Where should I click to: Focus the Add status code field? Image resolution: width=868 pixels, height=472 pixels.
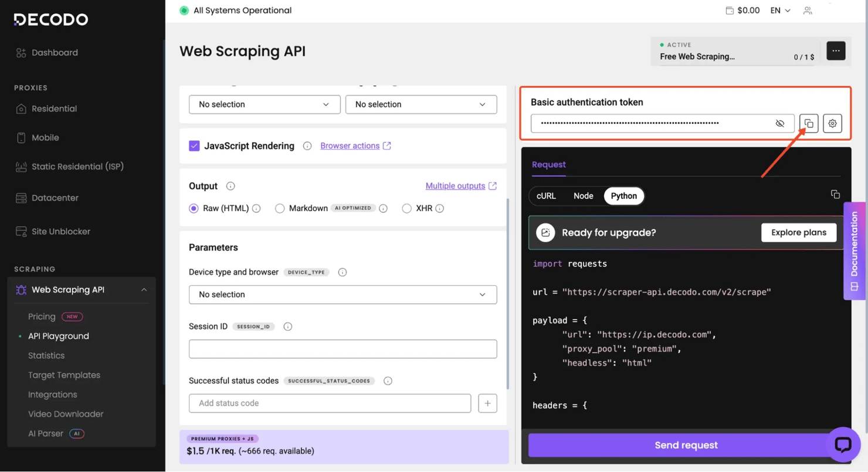tap(330, 403)
